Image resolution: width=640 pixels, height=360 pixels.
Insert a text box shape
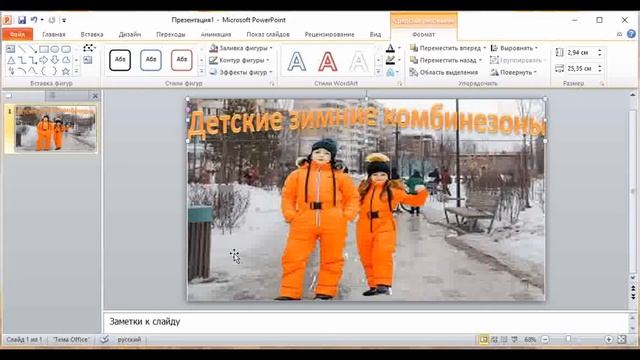pos(10,49)
